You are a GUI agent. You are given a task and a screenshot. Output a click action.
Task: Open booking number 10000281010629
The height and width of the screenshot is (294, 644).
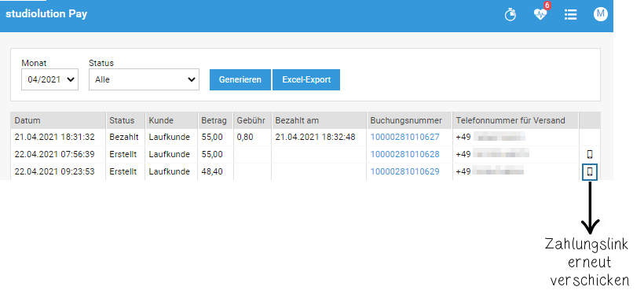[x=404, y=171]
